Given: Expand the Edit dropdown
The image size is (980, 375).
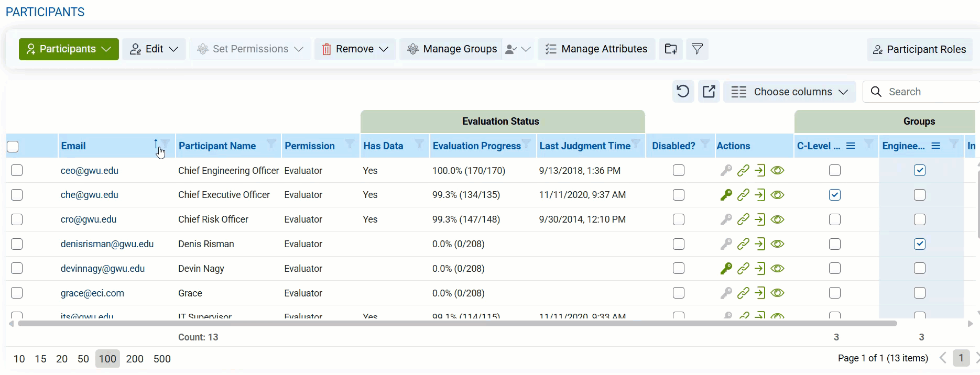Looking at the screenshot, I should click(154, 49).
